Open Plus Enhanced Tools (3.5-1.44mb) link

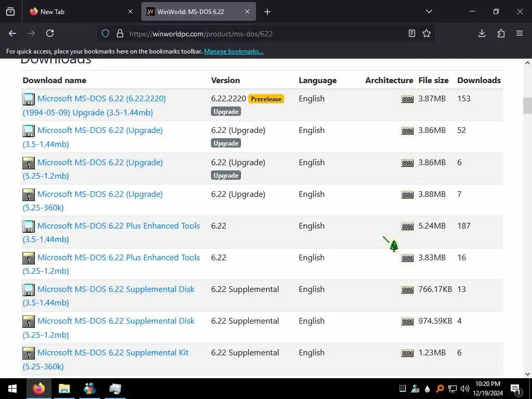(x=111, y=232)
